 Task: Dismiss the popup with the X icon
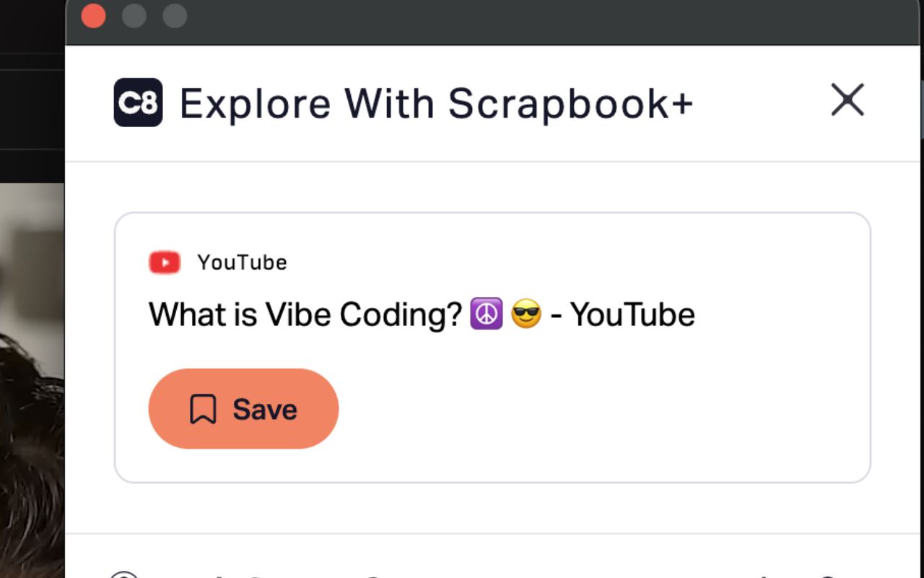(x=847, y=100)
